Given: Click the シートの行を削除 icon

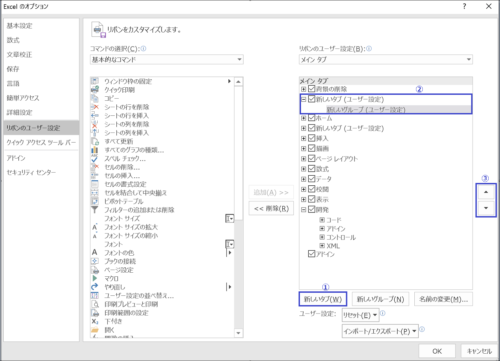Looking at the screenshot, I should (95, 107).
